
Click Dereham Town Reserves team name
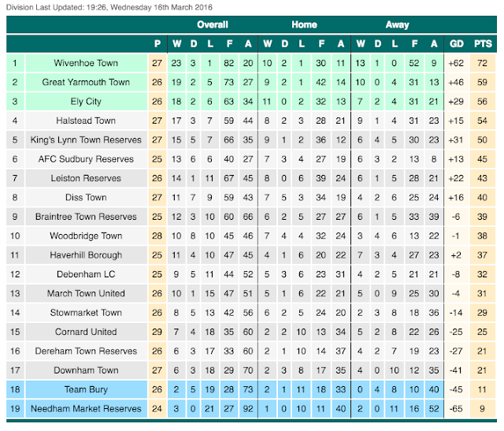[86, 351]
